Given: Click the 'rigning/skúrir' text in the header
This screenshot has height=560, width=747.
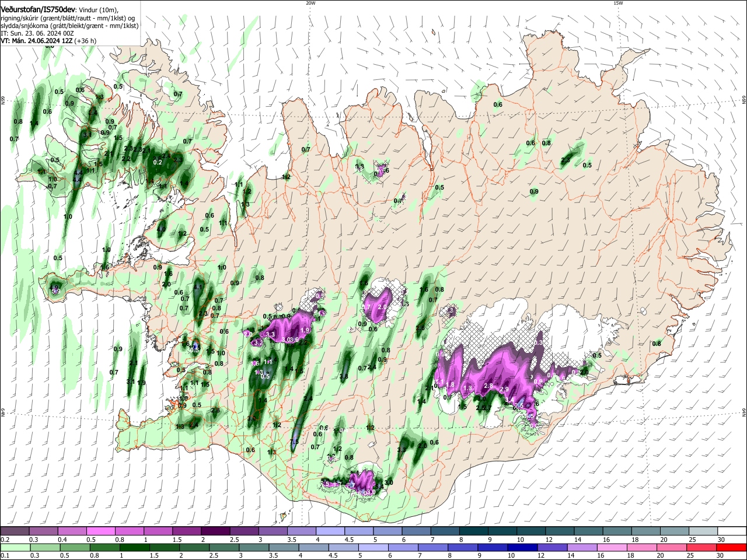Looking at the screenshot, I should [20, 18].
